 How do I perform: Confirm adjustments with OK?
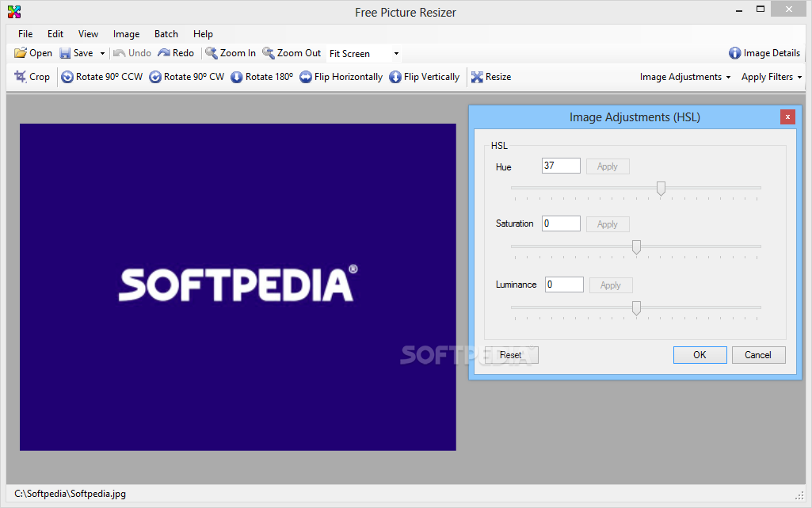tap(700, 355)
